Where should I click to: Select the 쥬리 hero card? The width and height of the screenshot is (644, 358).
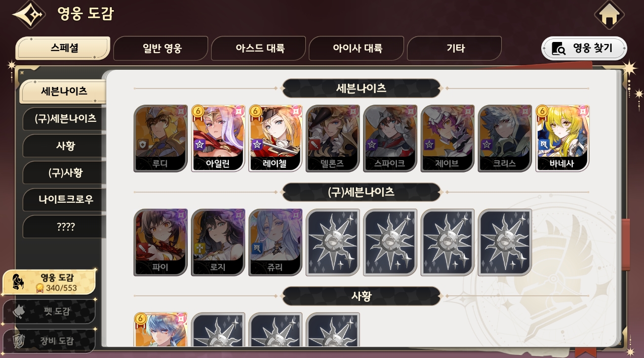275,243
